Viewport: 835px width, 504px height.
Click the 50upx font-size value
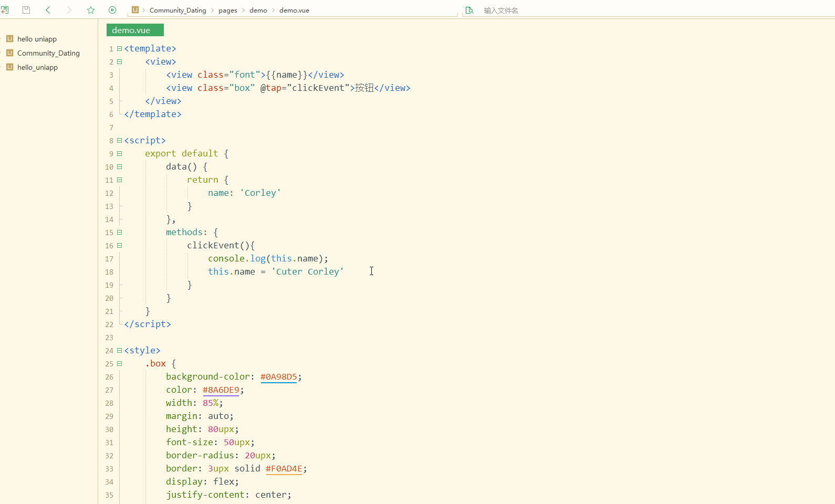237,442
